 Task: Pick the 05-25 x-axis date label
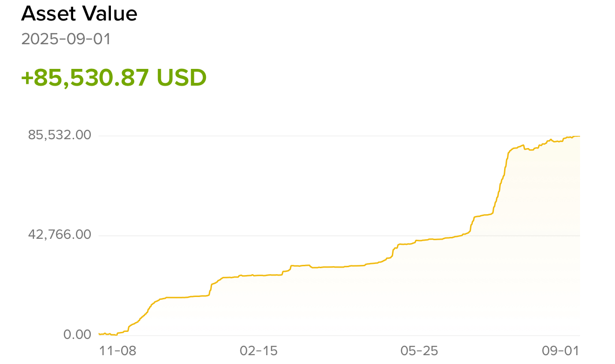click(x=419, y=351)
